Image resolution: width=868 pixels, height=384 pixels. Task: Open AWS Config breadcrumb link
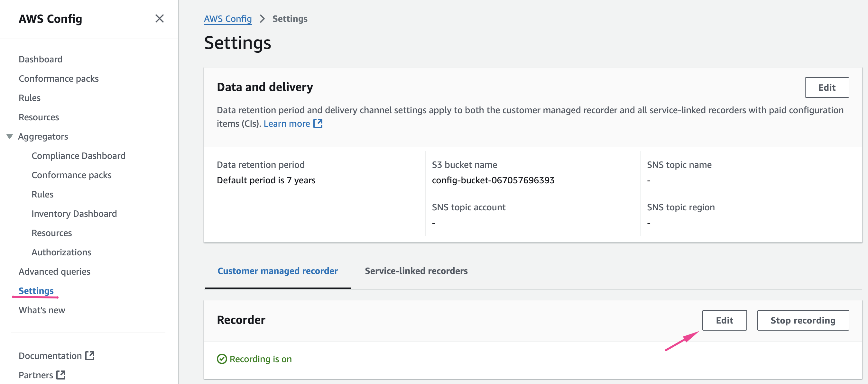pos(228,19)
